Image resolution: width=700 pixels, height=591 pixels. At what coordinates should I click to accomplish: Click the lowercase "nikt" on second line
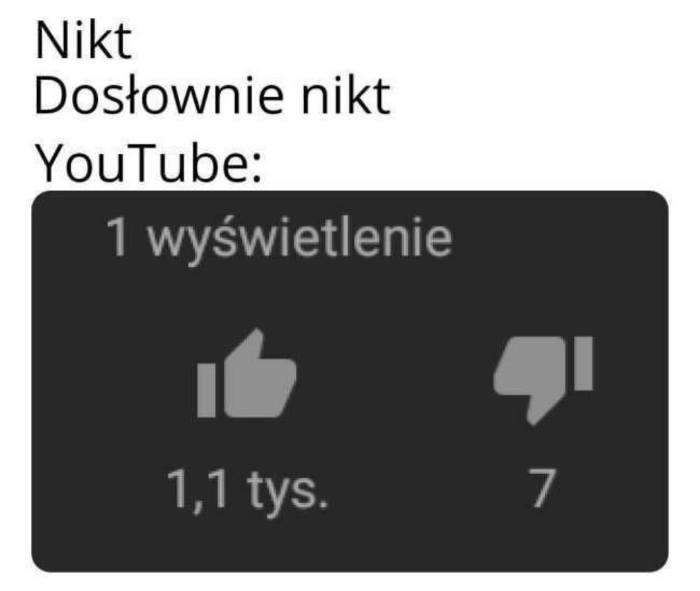point(347,96)
